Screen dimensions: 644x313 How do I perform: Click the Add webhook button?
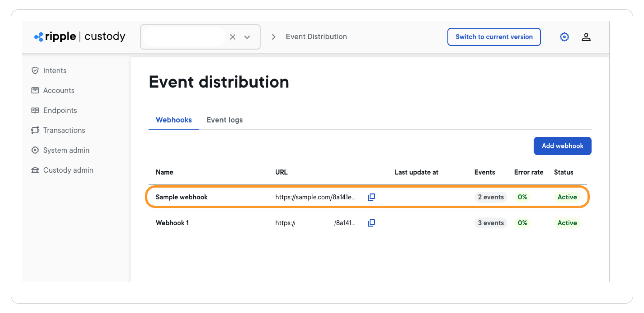point(562,146)
